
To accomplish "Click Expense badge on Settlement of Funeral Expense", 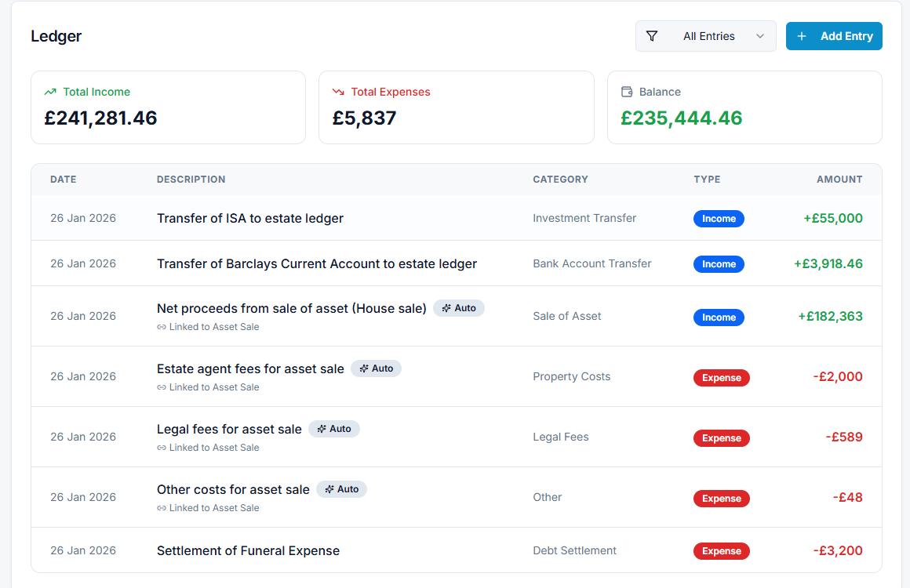I will point(722,551).
